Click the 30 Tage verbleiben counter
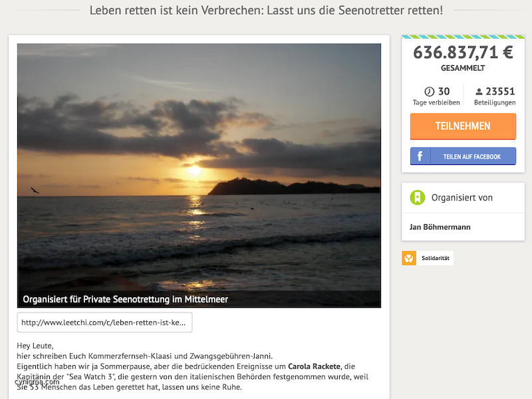532x399 pixels. [x=436, y=96]
